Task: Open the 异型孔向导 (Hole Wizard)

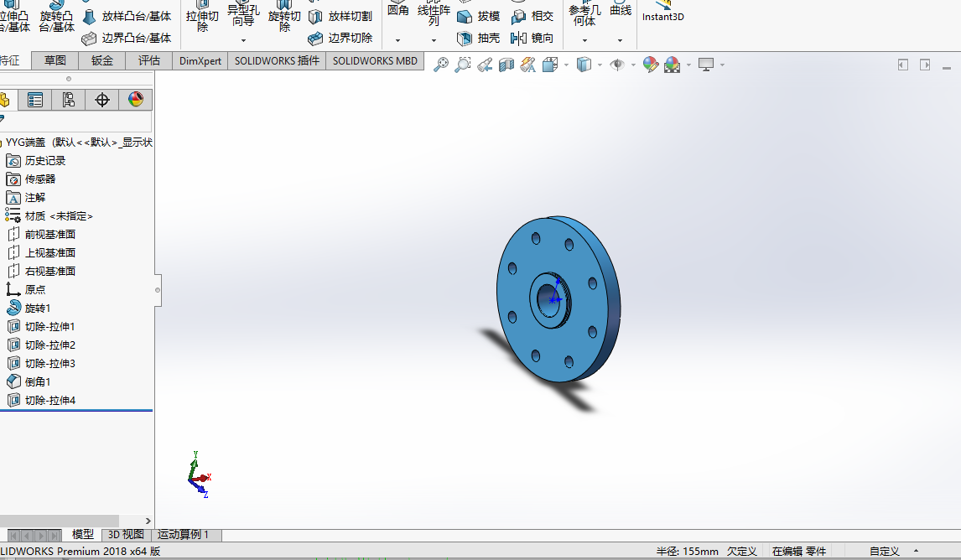Action: (x=242, y=15)
